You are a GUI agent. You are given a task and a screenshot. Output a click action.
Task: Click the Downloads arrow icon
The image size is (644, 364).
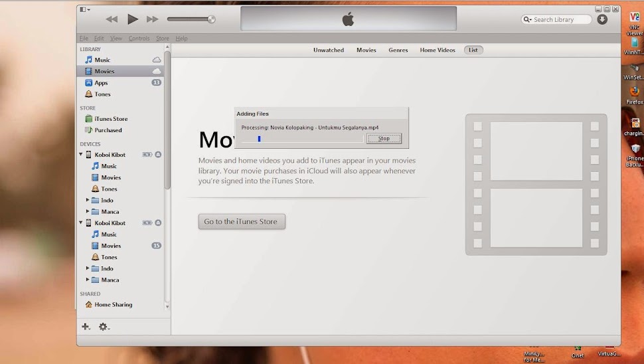point(602,19)
